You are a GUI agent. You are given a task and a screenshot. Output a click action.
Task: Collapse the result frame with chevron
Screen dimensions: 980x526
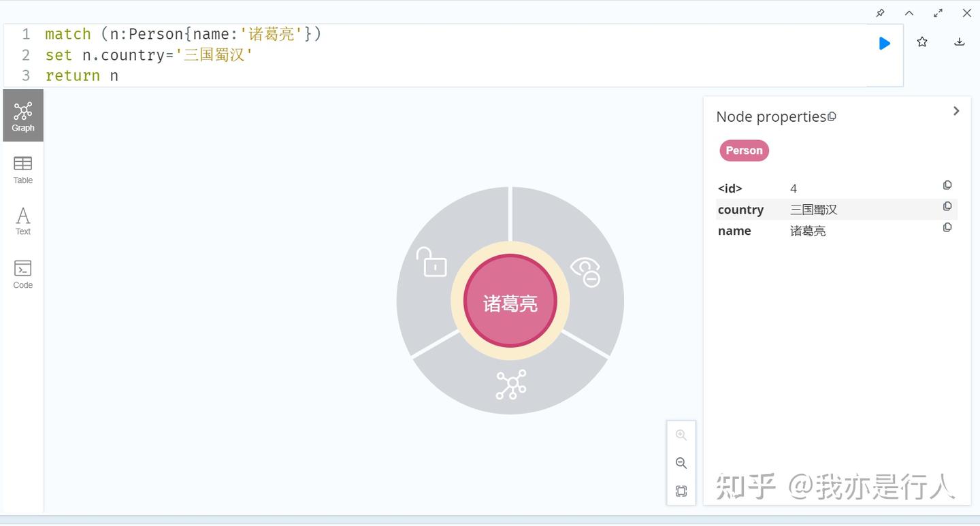[909, 13]
